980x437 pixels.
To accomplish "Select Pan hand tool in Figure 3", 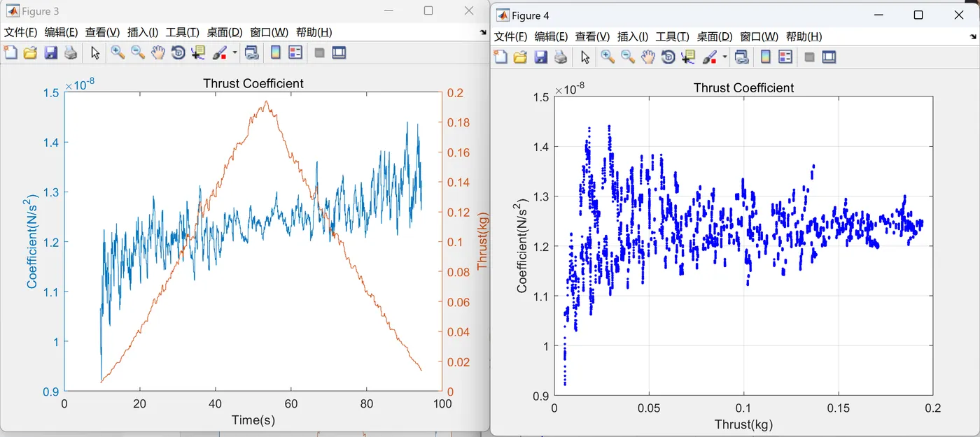I will [158, 52].
